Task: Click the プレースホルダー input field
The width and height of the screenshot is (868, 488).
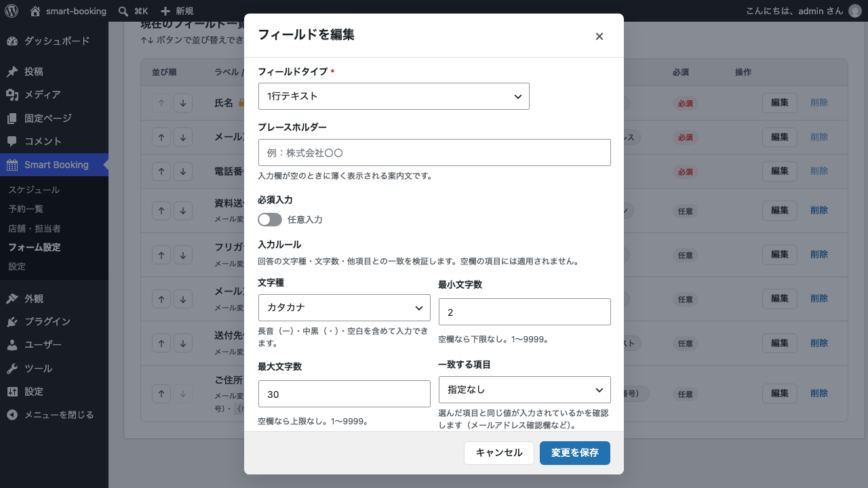Action: click(434, 152)
